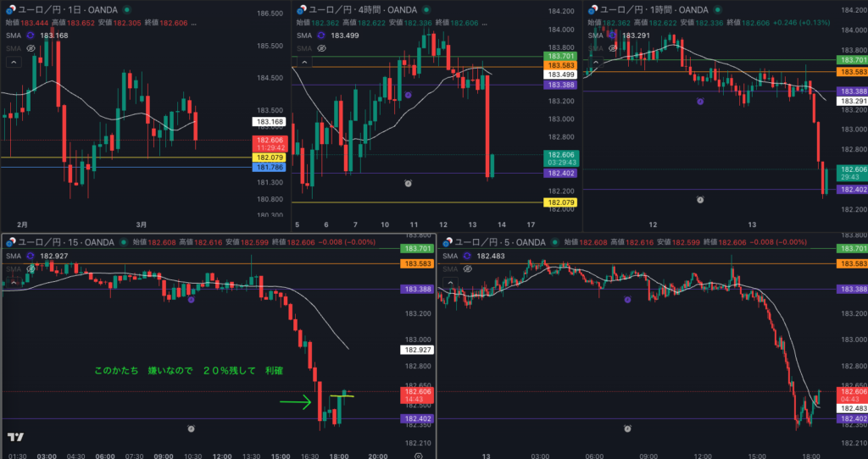Click red 182.606 countdown label on the 1日 chart

coord(269,143)
